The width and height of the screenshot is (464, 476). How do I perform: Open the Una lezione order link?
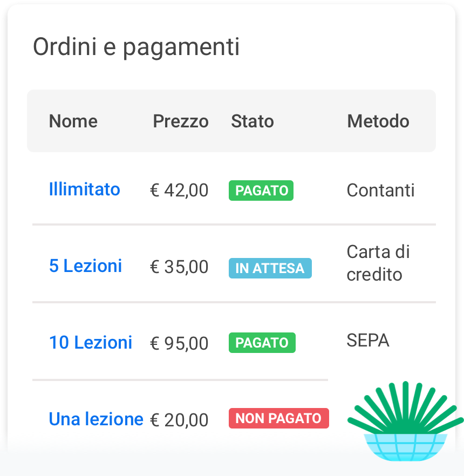(x=96, y=419)
